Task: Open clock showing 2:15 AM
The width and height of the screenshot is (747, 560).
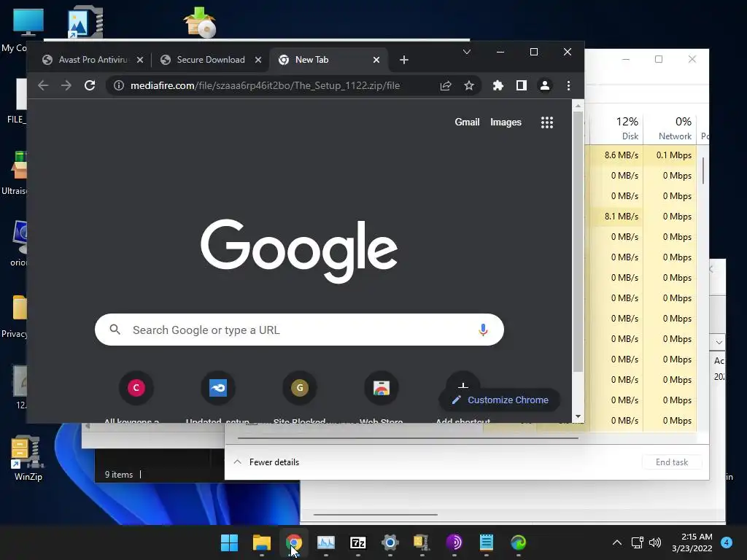Action: pyautogui.click(x=692, y=542)
